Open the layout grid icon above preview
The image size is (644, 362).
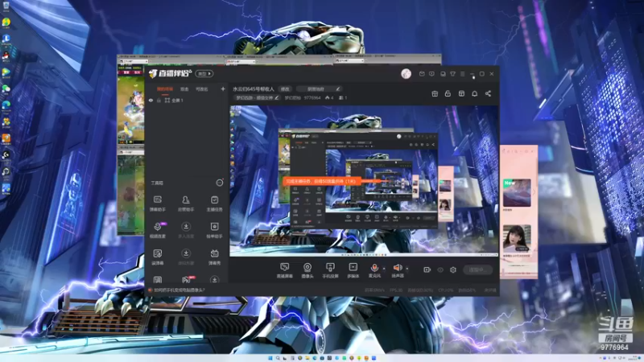[461, 93]
